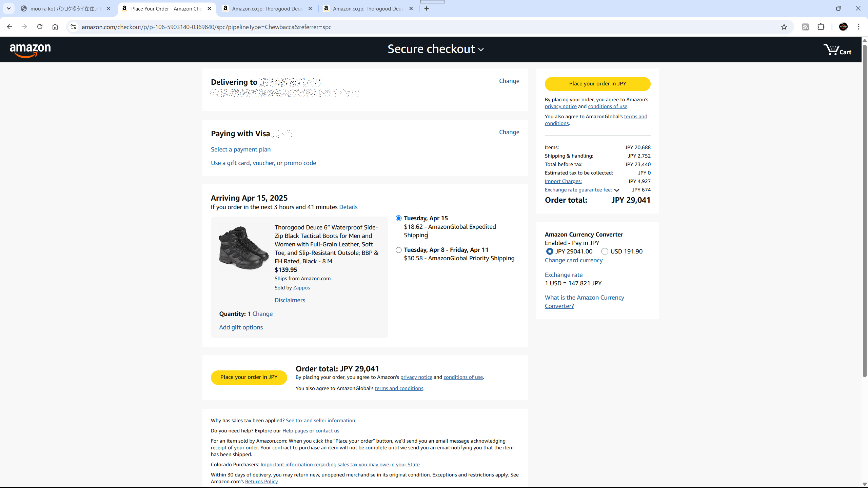This screenshot has height=488, width=868.
Task: Click Add gift options
Action: [x=241, y=327]
